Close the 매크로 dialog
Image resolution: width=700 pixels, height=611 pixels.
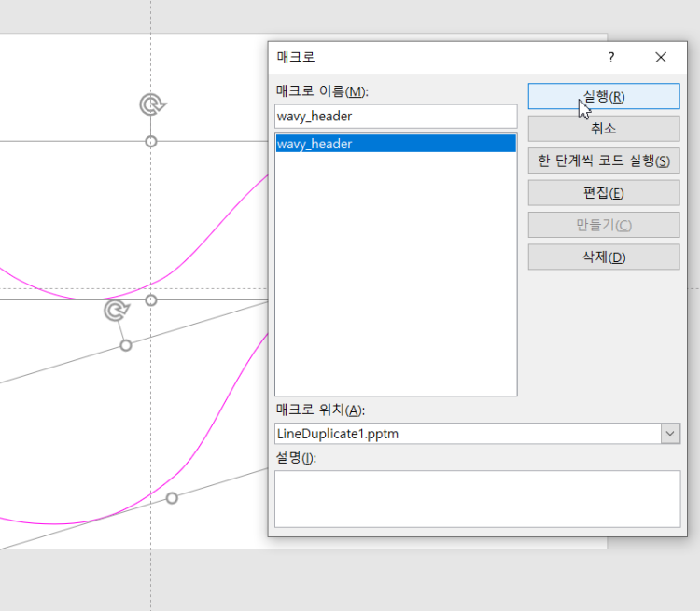(x=661, y=58)
